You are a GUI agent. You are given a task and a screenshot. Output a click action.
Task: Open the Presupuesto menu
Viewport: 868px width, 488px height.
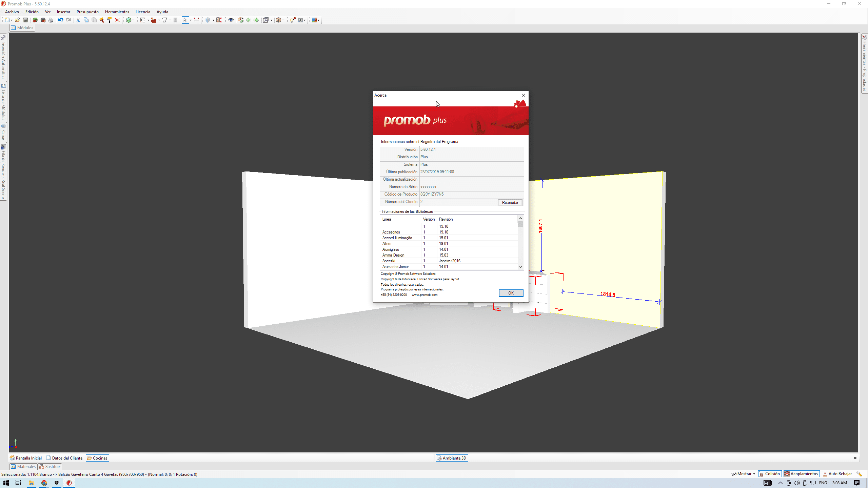87,12
